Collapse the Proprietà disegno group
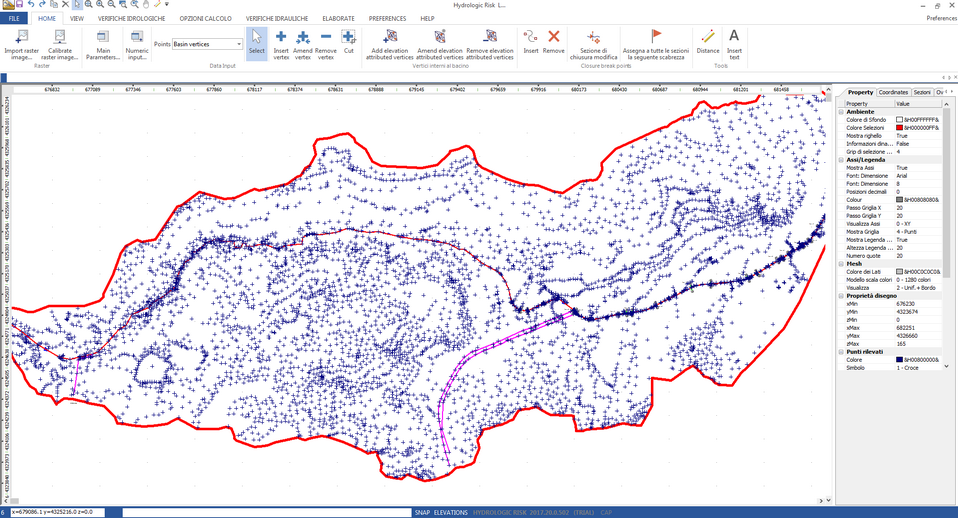 coord(841,296)
